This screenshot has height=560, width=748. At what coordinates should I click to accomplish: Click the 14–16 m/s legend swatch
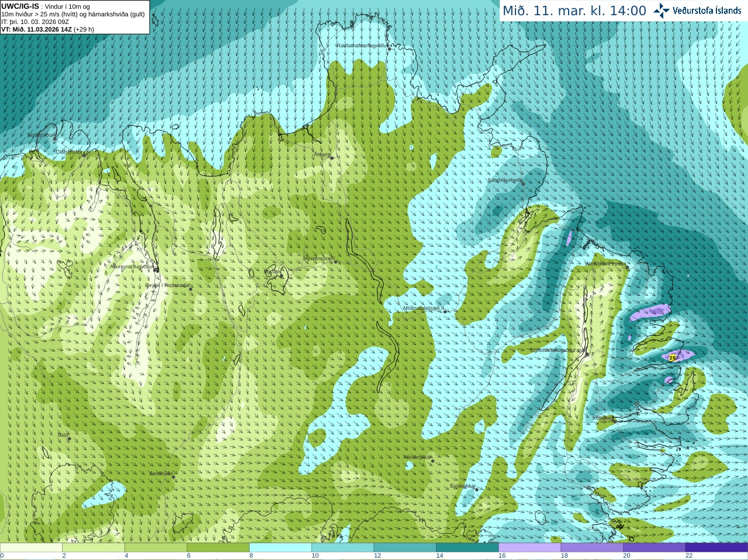(x=467, y=548)
